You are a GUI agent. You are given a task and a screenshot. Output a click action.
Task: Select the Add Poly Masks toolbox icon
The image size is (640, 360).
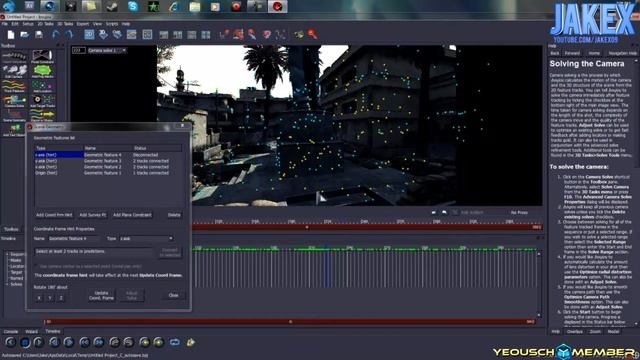42,71
